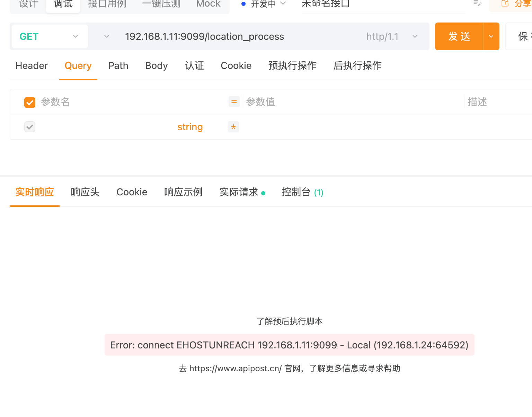The width and height of the screenshot is (532, 417).
Task: Open the Mock tab
Action: [208, 4]
